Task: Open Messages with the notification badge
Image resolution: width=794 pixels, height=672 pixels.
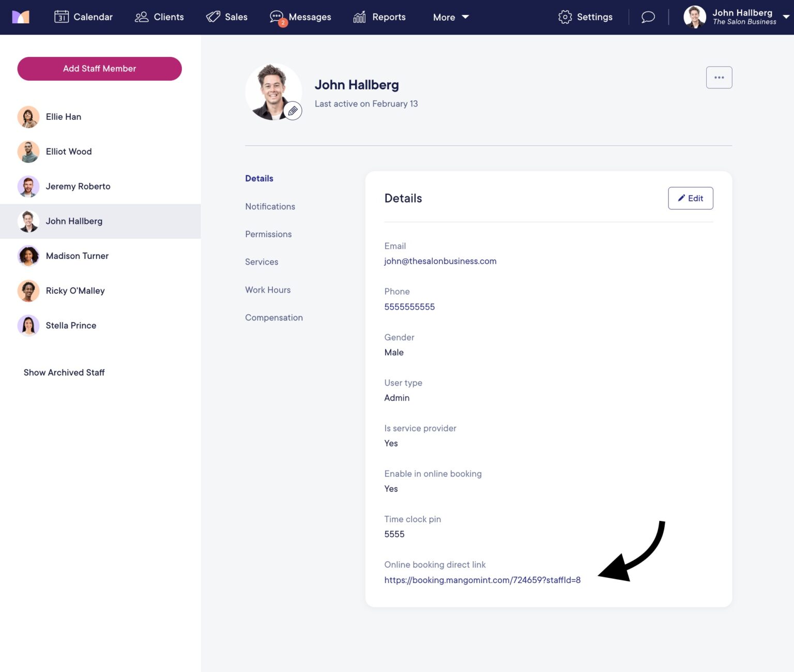Action: [278, 18]
